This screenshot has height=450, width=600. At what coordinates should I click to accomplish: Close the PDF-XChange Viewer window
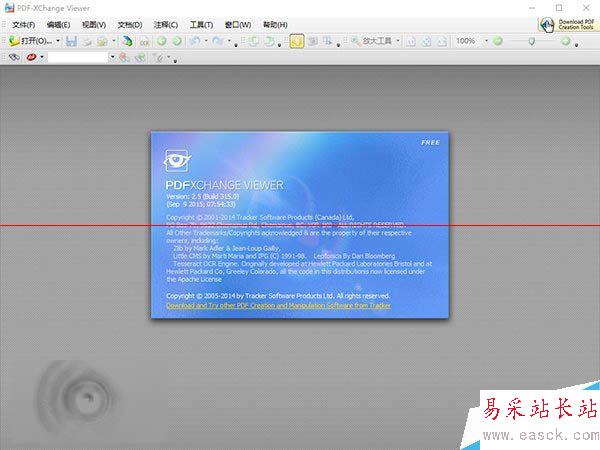(586, 8)
